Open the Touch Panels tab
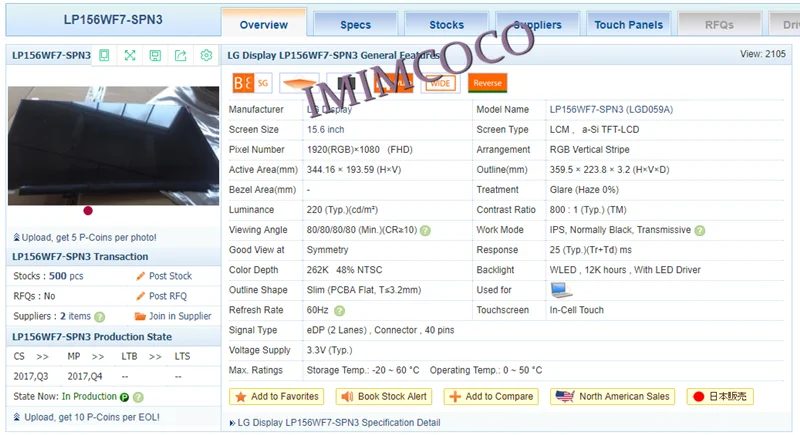 (x=629, y=24)
